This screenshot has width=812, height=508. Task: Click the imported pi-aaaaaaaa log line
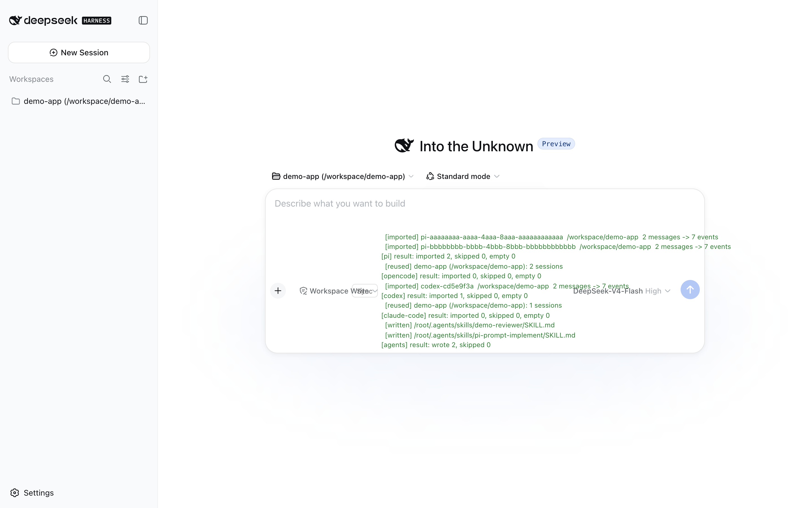click(x=551, y=237)
